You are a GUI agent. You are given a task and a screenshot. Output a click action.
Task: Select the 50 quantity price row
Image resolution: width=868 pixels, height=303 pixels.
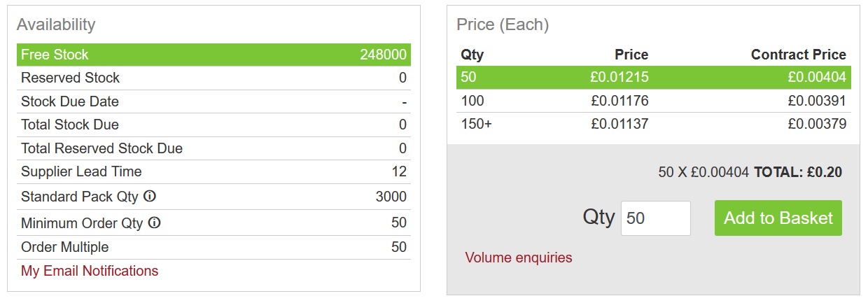tap(653, 77)
